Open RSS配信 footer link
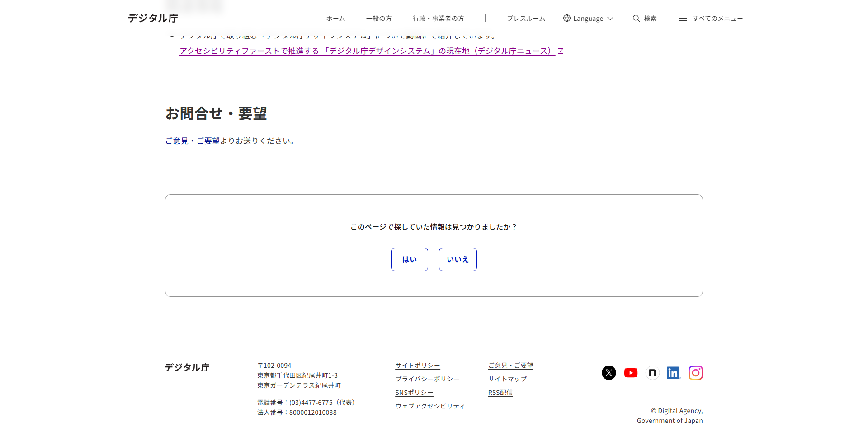 tap(500, 393)
